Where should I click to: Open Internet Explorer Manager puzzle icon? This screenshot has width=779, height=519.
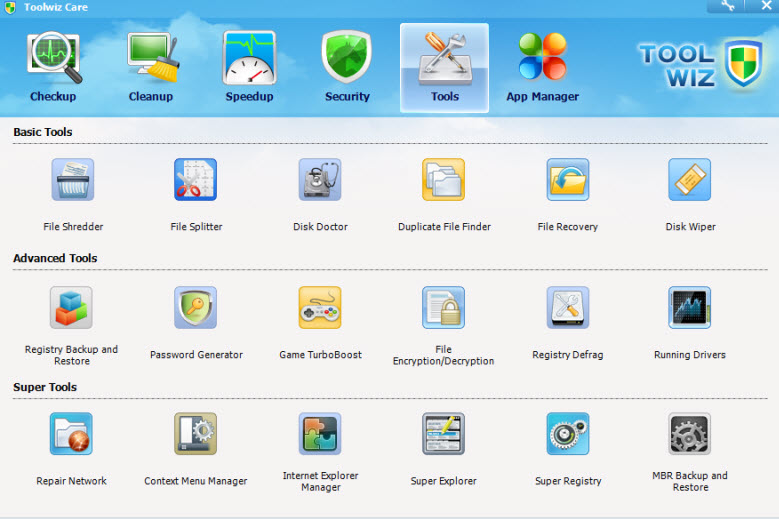click(x=320, y=434)
